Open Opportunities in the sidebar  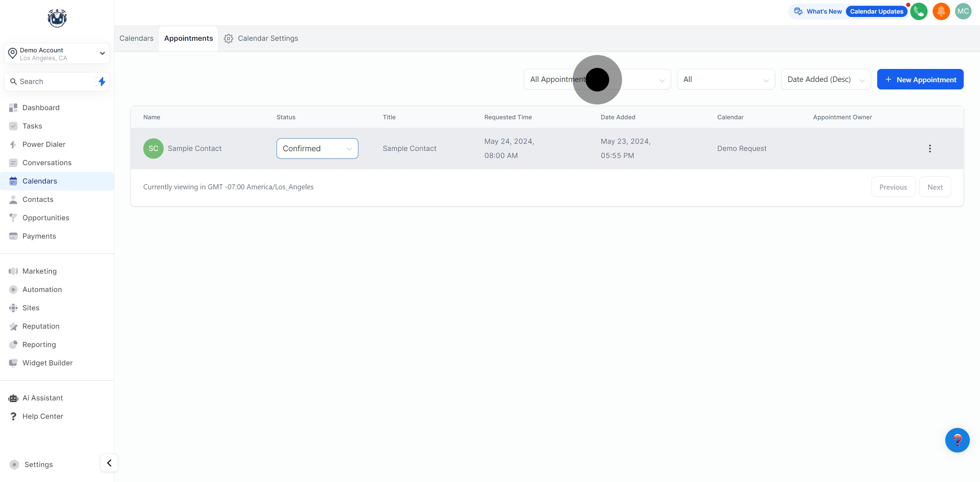coord(46,218)
